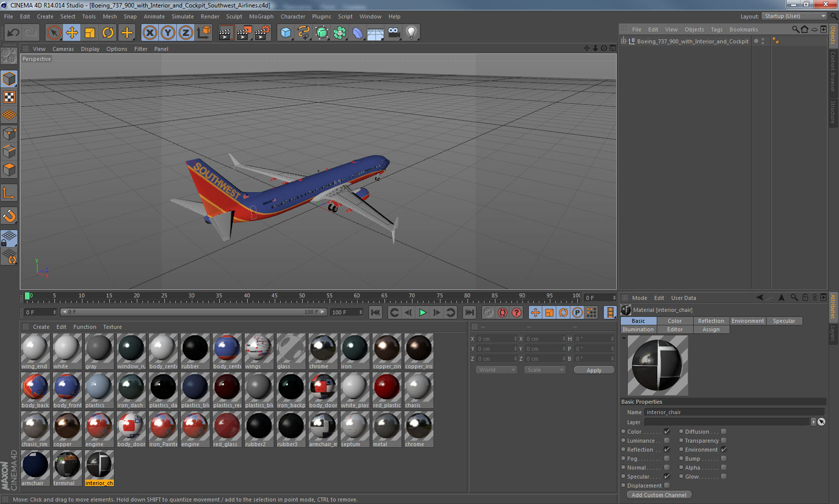Open the Layer picker arrow
839x504 pixels.
[814, 422]
